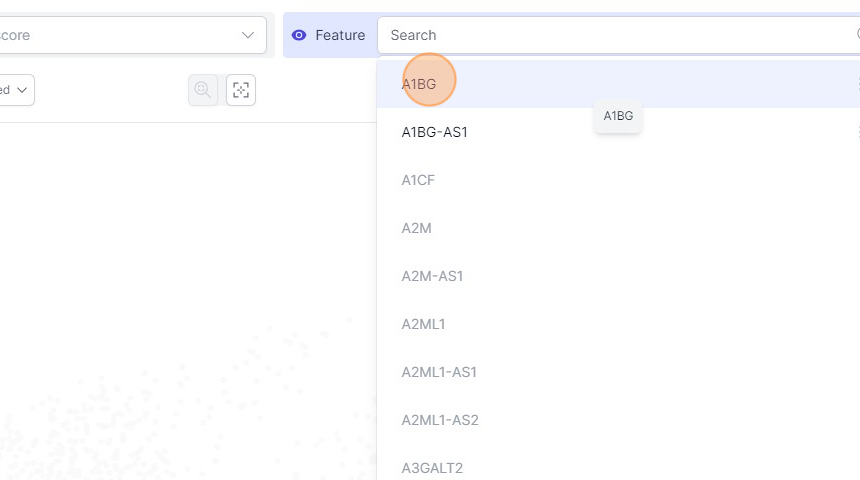This screenshot has height=480, width=860.
Task: Choose A2M-AS1 from the list
Action: click(x=432, y=276)
